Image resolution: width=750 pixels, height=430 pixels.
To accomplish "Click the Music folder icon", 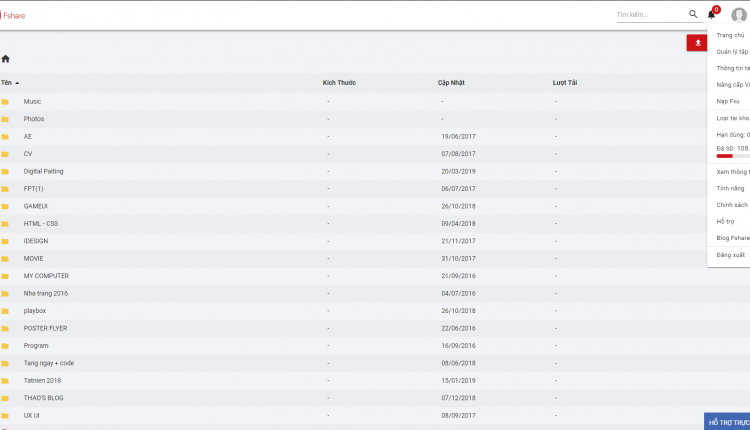I will click(5, 102).
